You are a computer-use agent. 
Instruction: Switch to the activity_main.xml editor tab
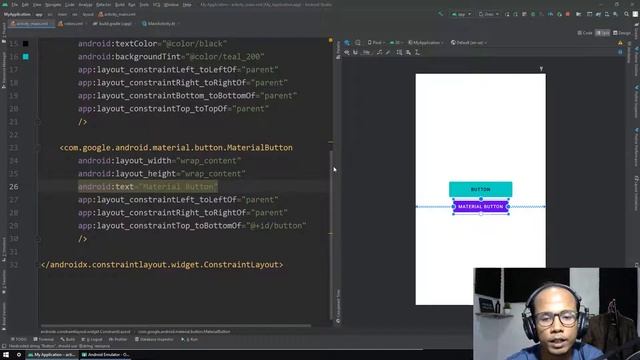click(x=32, y=24)
